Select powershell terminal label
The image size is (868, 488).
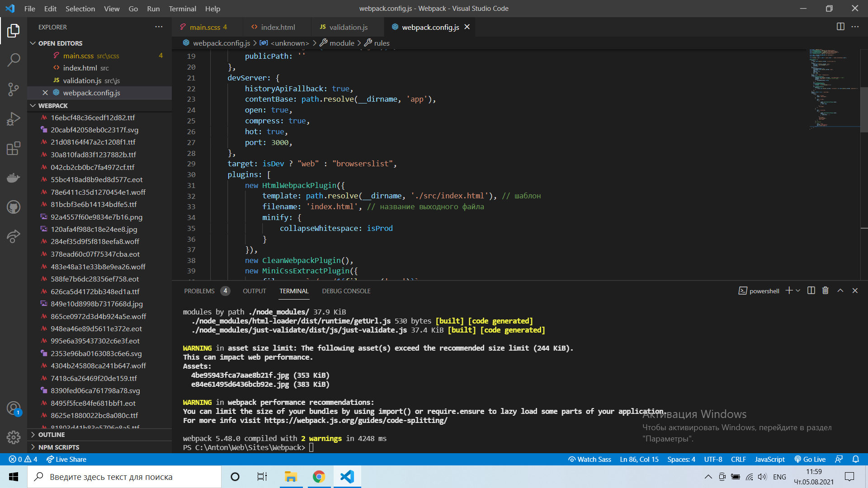(x=759, y=291)
